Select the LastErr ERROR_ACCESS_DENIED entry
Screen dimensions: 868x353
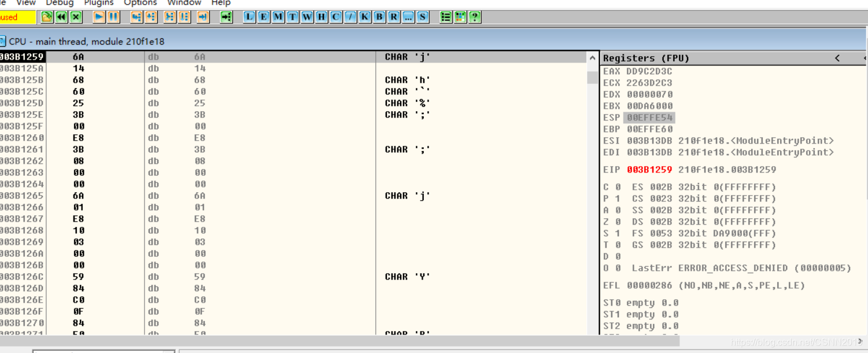pos(741,268)
